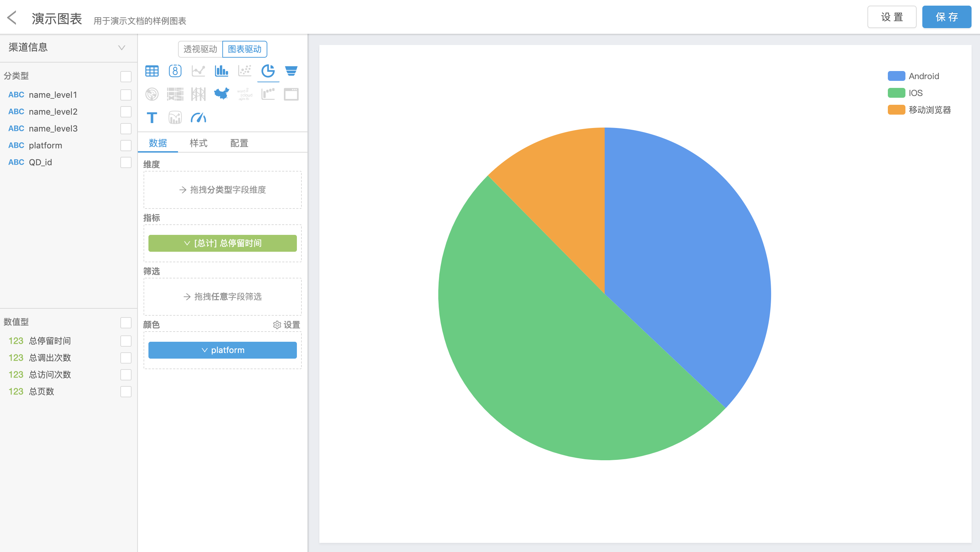Select the scorecard number chart icon
This screenshot has height=552, width=980.
[x=175, y=71]
